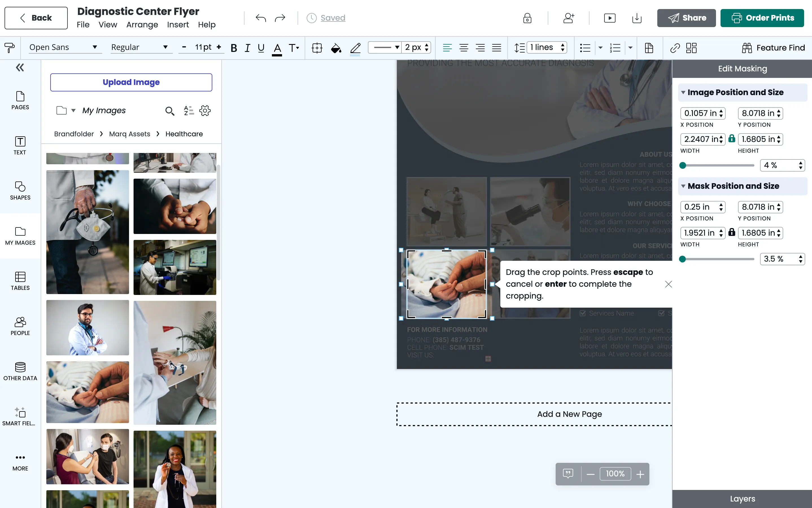Screen dimensions: 812x508
Task: Open the add collaborator icon
Action: 569,18
